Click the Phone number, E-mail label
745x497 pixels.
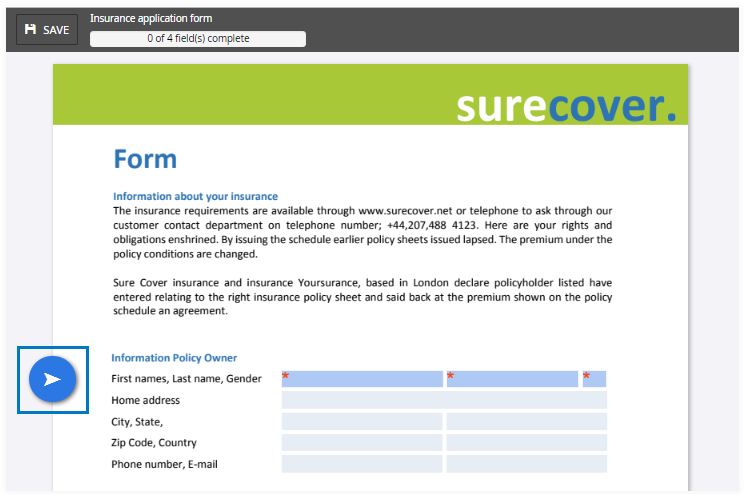coord(164,464)
